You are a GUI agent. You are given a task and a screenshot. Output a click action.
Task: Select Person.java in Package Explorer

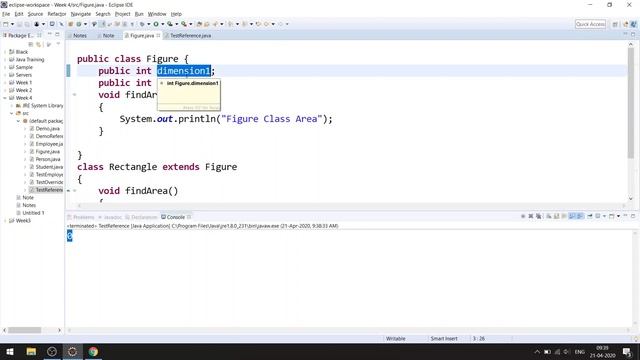point(47,159)
